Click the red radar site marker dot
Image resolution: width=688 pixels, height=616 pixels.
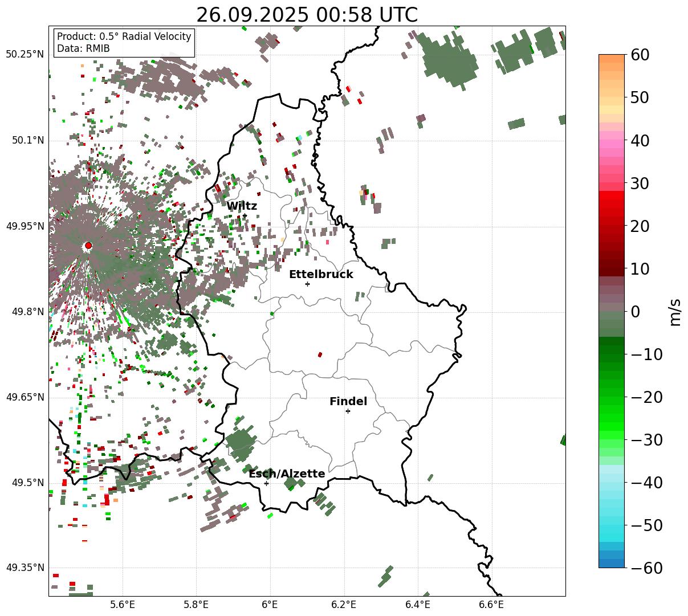[x=88, y=246]
